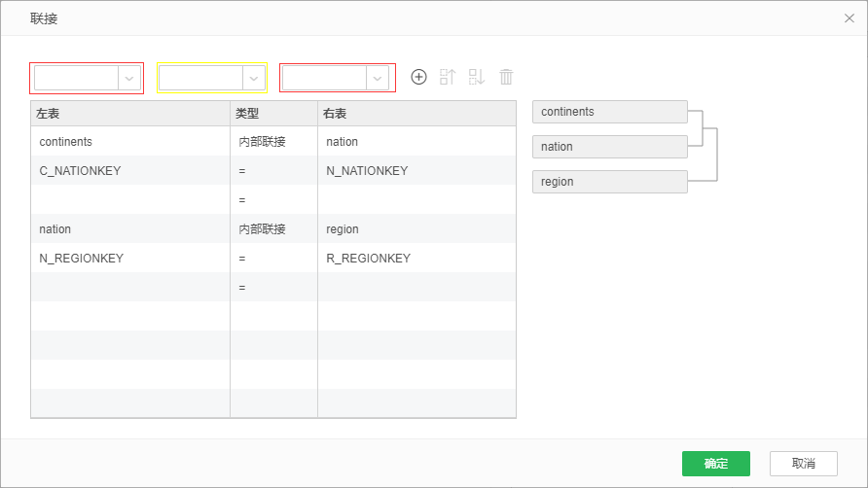Click the add join condition plus icon

pyautogui.click(x=418, y=77)
